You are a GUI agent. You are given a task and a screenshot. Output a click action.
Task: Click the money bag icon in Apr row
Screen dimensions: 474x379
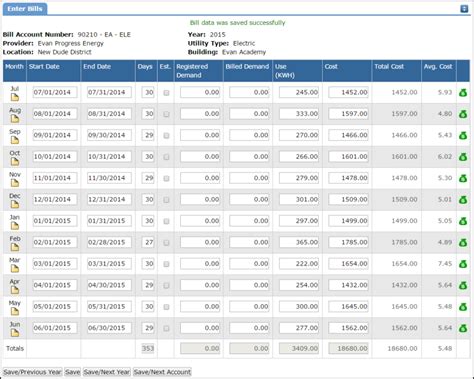463,285
